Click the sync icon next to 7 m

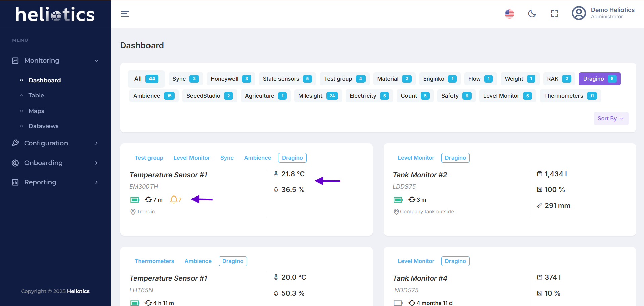tap(148, 200)
